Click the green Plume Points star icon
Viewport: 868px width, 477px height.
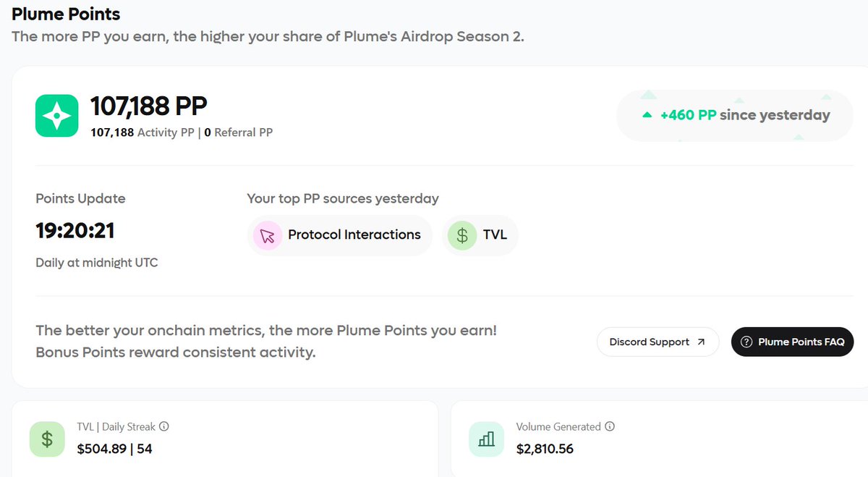[x=57, y=116]
